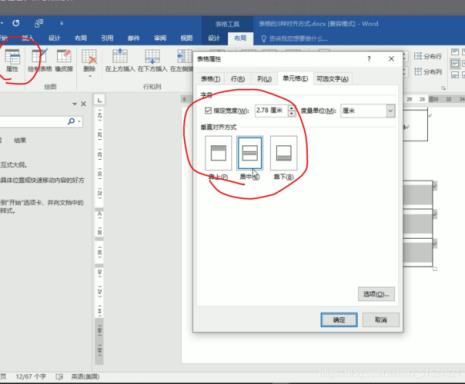The width and height of the screenshot is (465, 384).
Task: Open navigation pane task options arrow
Action: (x=74, y=104)
